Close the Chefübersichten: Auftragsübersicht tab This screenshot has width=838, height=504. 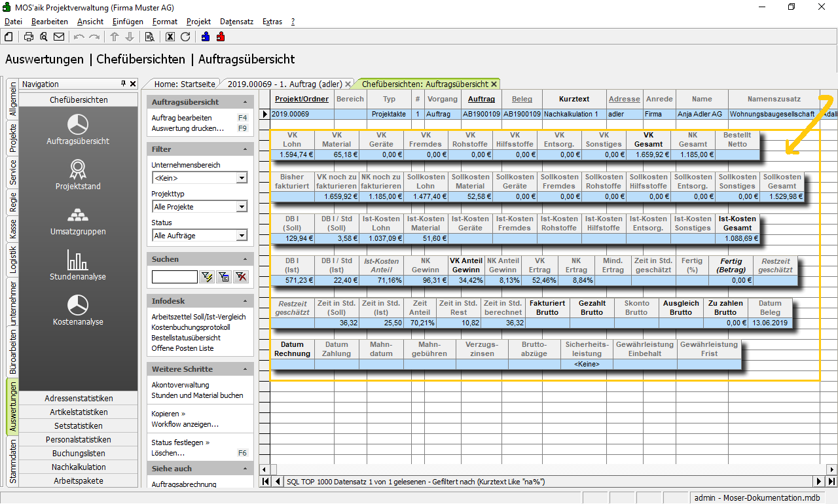494,84
